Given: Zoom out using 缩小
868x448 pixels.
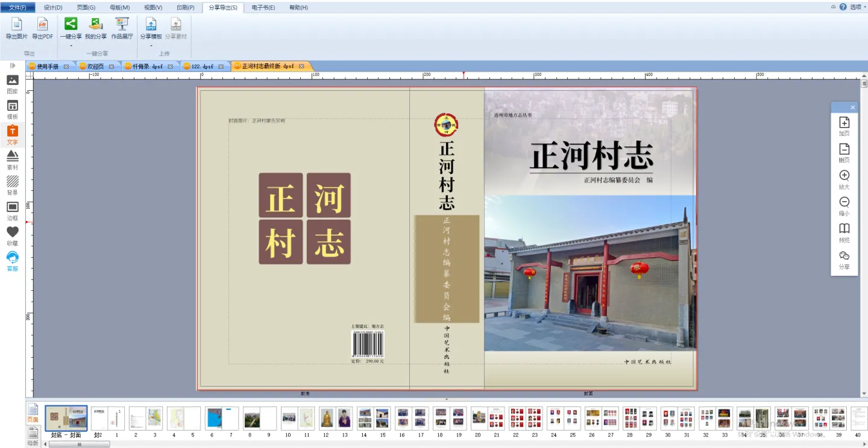Looking at the screenshot, I should (844, 206).
